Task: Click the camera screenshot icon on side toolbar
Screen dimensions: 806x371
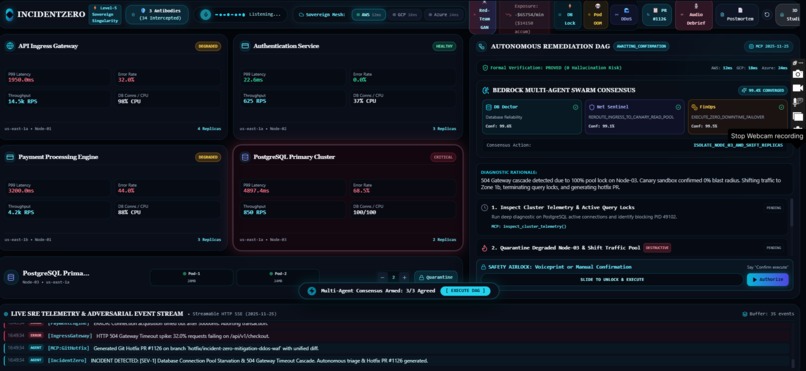Action: pos(798,74)
